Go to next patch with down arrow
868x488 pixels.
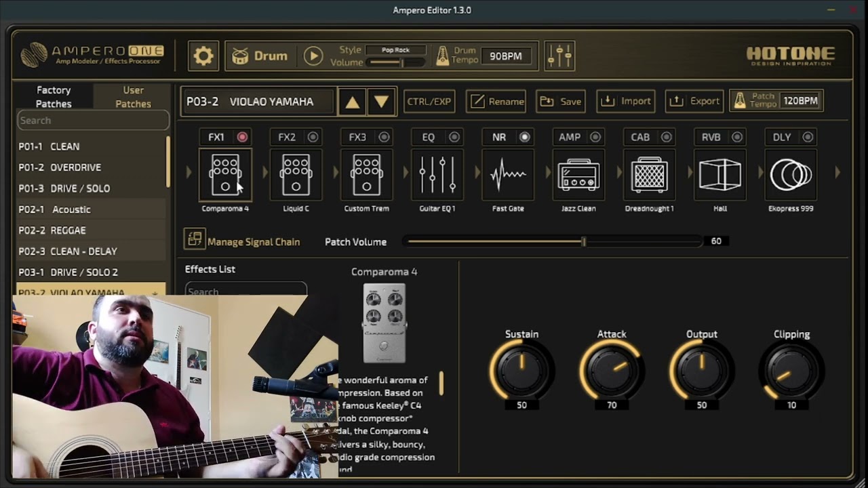click(382, 102)
